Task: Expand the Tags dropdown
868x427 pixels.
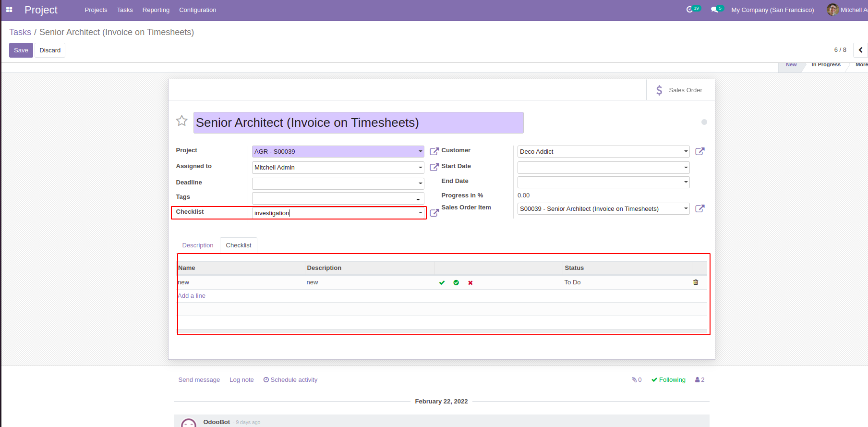Action: pyautogui.click(x=419, y=199)
